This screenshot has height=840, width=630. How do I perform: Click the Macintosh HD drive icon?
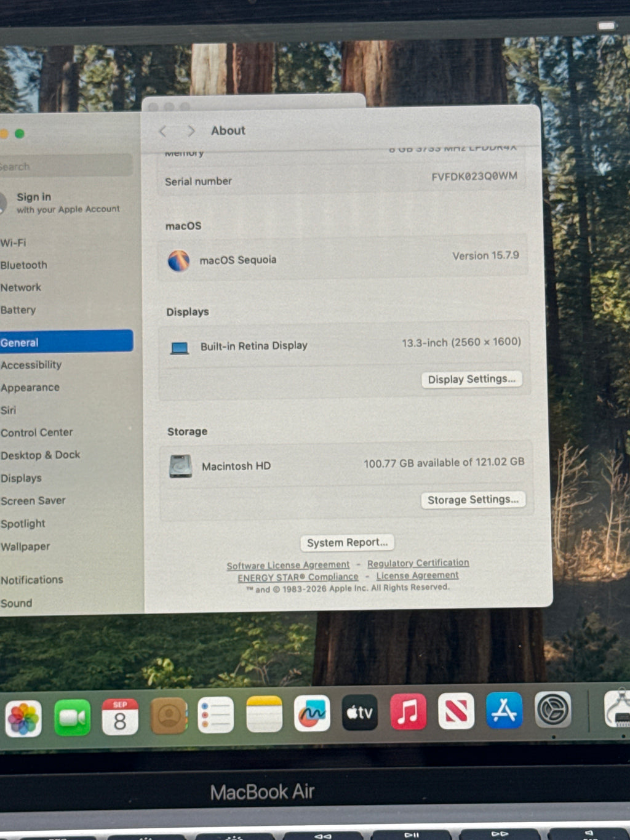[x=180, y=466]
